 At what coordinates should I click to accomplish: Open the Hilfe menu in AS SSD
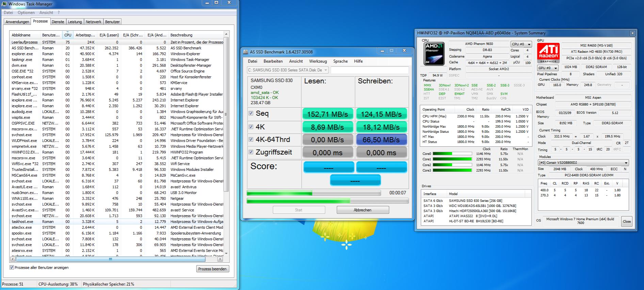358,61
